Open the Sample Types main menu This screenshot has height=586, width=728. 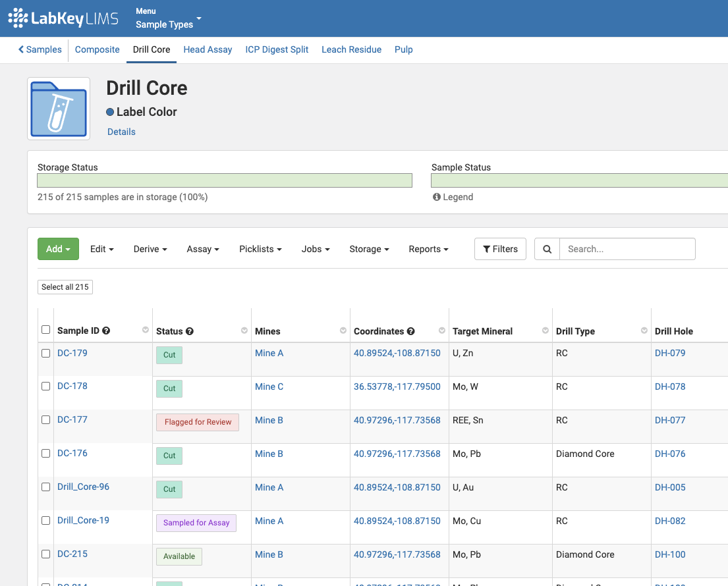pyautogui.click(x=169, y=18)
